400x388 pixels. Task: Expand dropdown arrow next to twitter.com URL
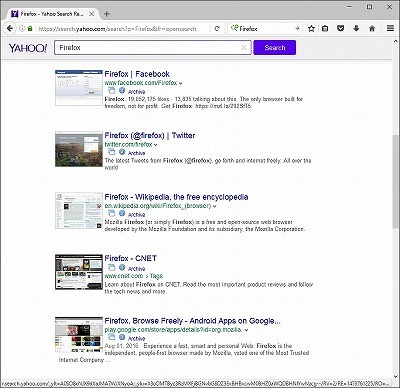tap(156, 145)
